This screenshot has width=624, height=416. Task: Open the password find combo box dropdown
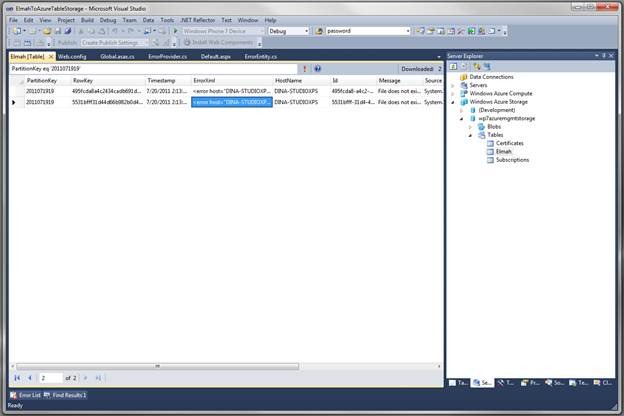(x=408, y=31)
